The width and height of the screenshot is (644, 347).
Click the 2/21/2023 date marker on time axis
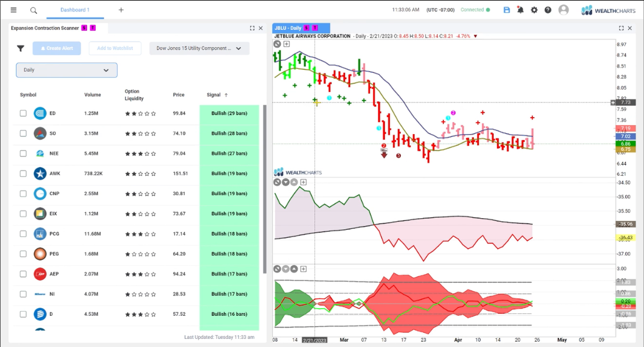314,340
